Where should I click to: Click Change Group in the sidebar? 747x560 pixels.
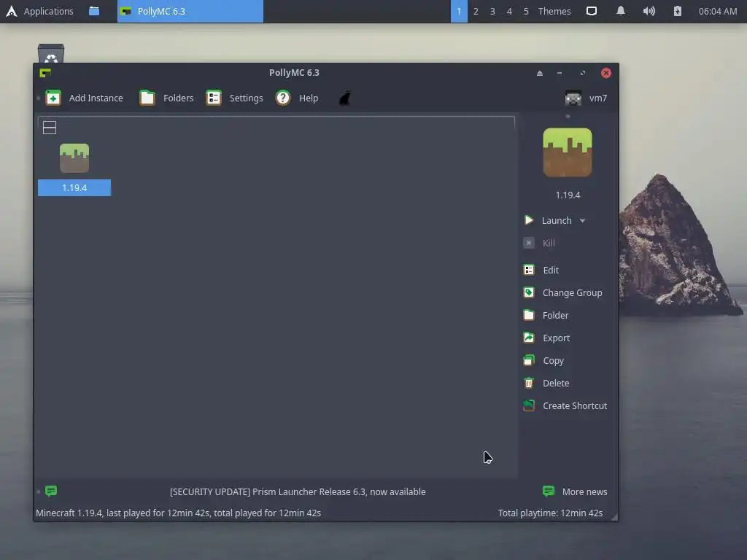pos(562,293)
